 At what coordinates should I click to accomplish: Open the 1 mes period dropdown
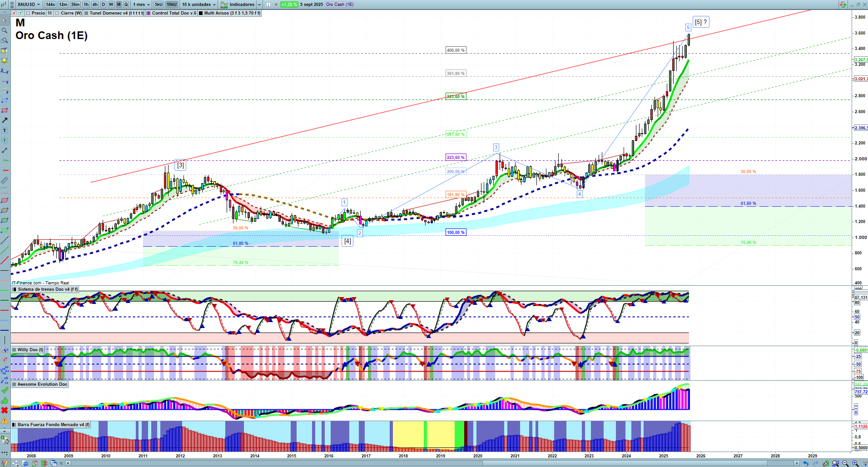pos(141,5)
